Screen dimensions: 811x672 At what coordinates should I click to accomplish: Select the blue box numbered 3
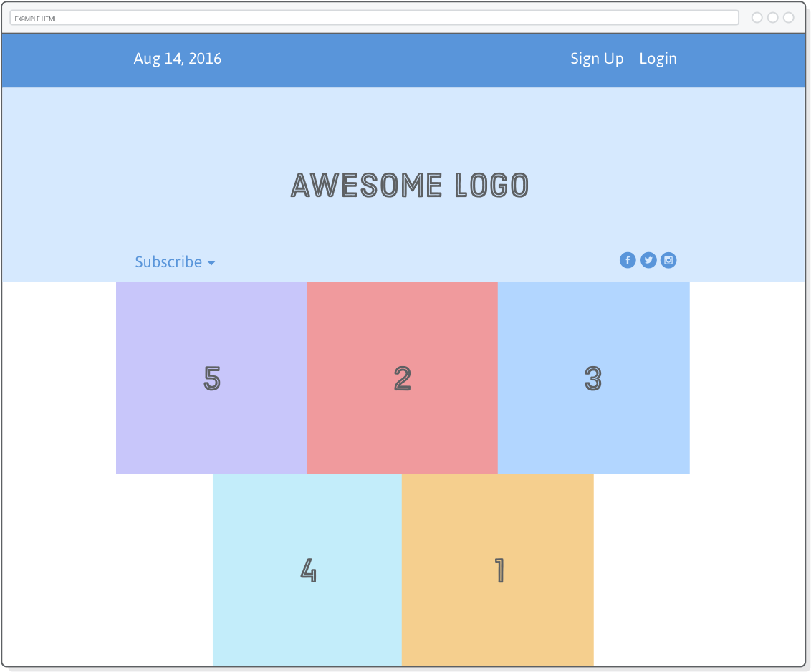coord(593,378)
